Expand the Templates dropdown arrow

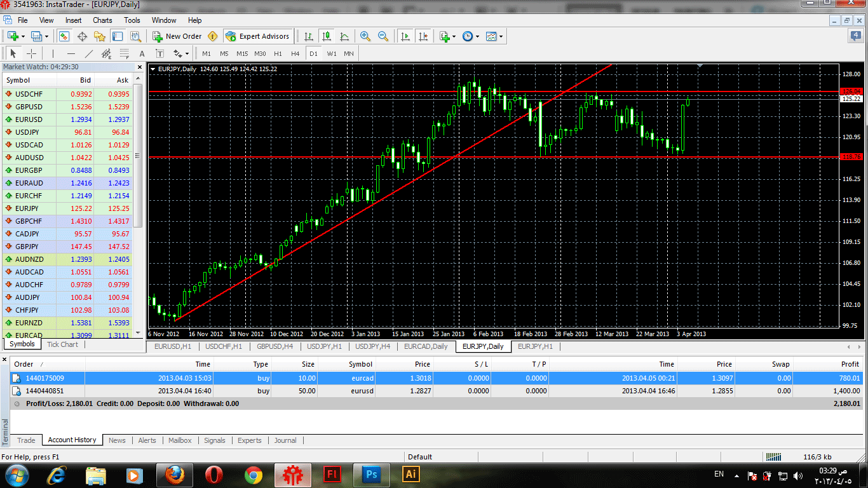tap(501, 36)
